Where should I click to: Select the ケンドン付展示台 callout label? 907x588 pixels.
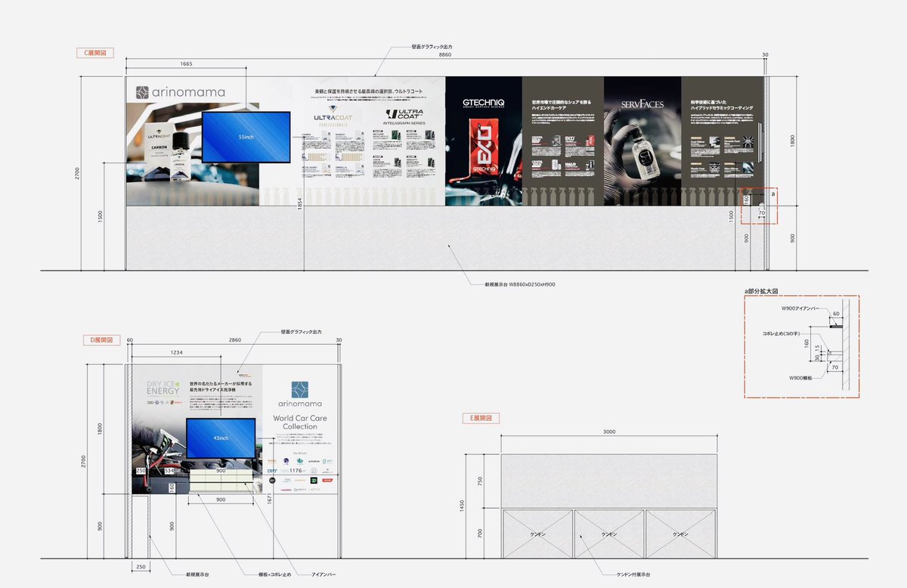[633, 574]
